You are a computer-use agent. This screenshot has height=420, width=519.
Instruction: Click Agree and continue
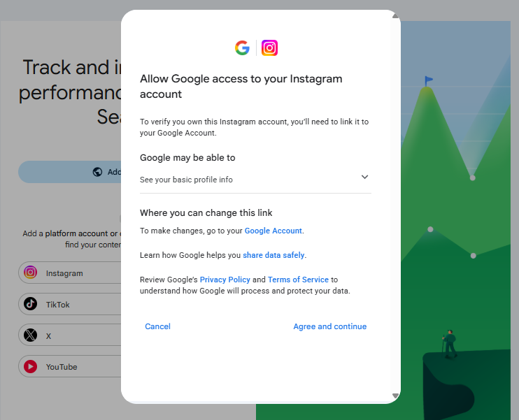coord(329,326)
